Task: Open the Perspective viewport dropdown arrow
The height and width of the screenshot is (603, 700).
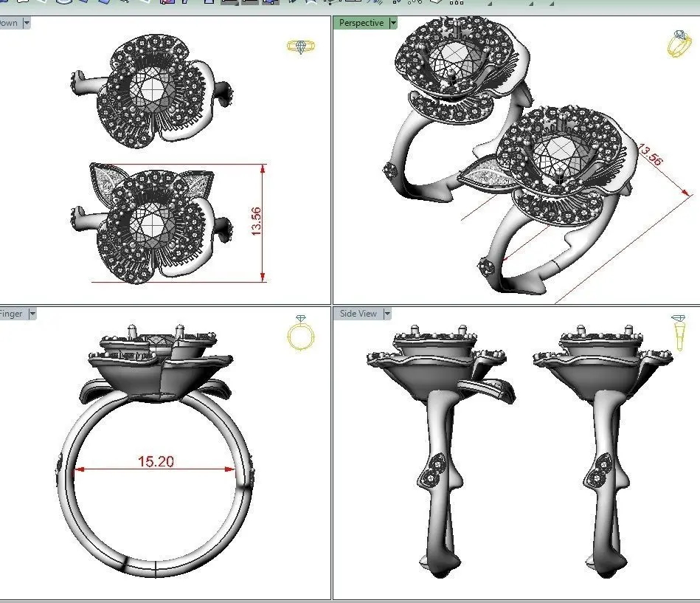Action: tap(393, 23)
